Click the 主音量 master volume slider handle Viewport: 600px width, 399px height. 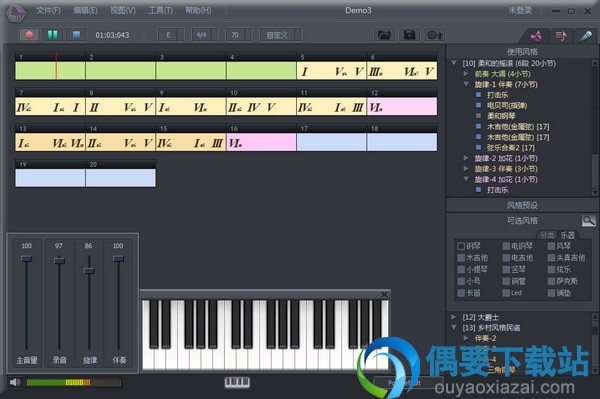(x=26, y=259)
